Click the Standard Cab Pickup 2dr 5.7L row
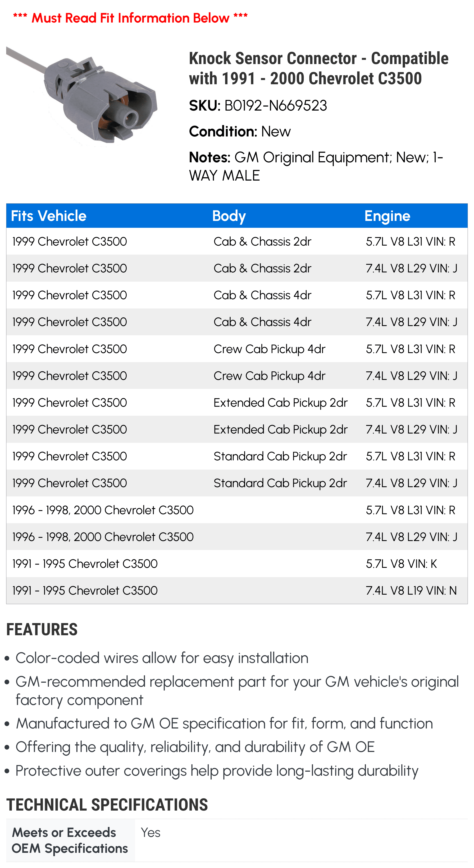Screen dimensions: 474x868 [x=237, y=456]
